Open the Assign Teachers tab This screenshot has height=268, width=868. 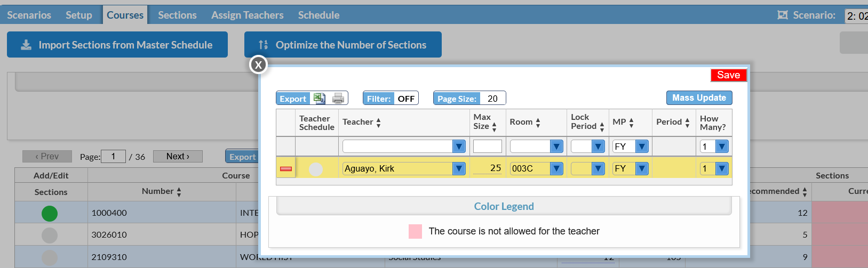248,15
